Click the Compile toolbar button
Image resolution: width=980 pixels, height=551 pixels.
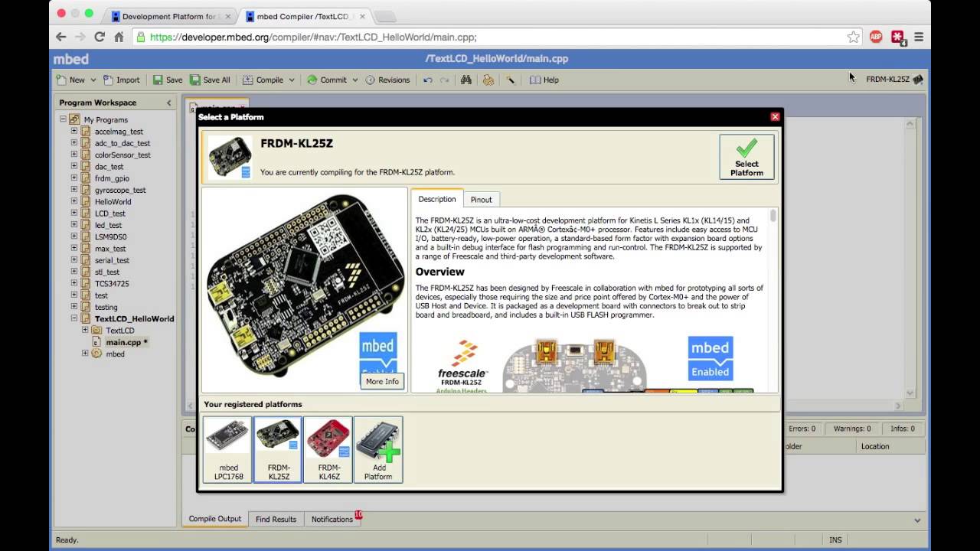click(x=263, y=80)
